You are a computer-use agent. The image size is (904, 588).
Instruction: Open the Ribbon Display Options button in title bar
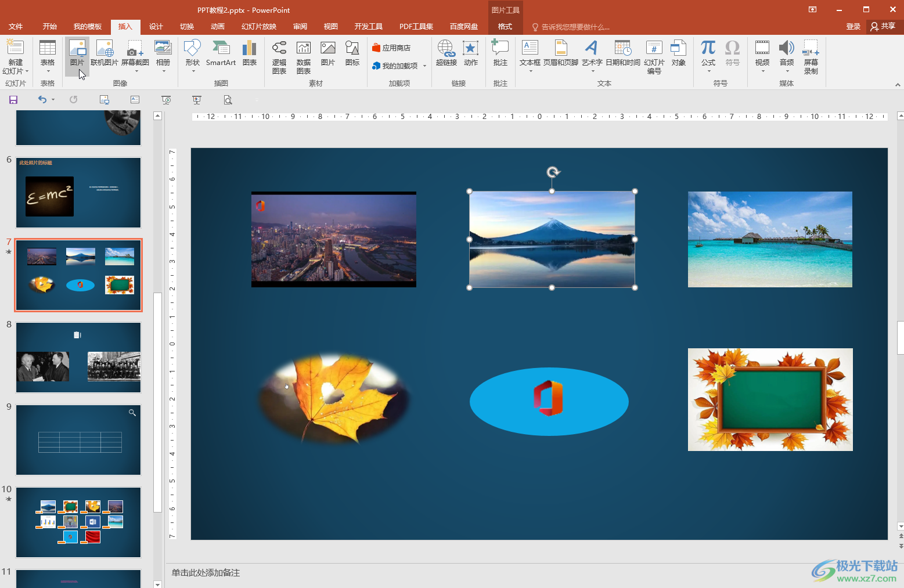coord(812,9)
